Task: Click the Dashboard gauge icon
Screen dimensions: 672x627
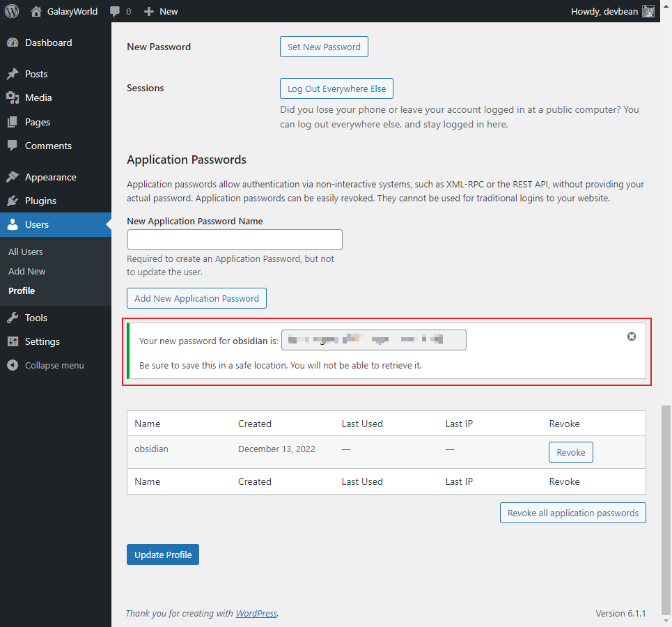Action: pyautogui.click(x=13, y=42)
